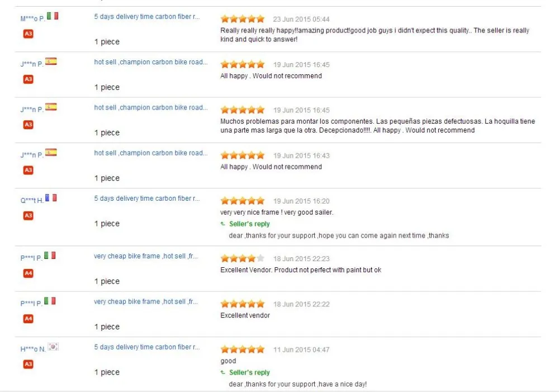Image resolution: width=559 pixels, height=392 pixels.
Task: Open product link for the 11 Jun review
Action: coord(146,347)
